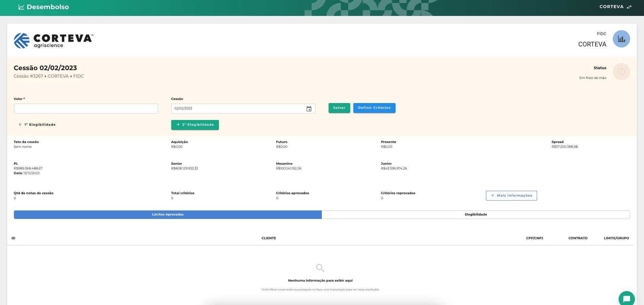Image resolution: width=644 pixels, height=305 pixels.
Task: Click the 'Total critérios' label
Action: coord(183,193)
